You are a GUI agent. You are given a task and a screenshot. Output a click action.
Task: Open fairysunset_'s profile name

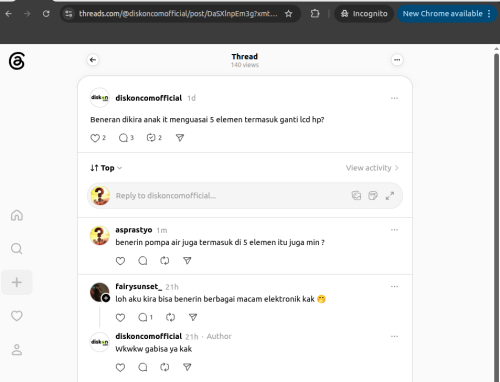point(139,286)
